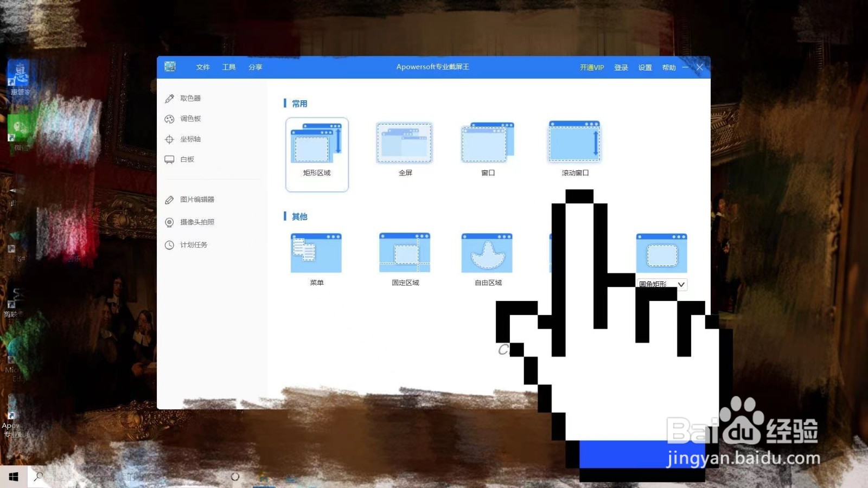868x488 pixels.
Task: Open 设置 settings
Action: [x=645, y=68]
